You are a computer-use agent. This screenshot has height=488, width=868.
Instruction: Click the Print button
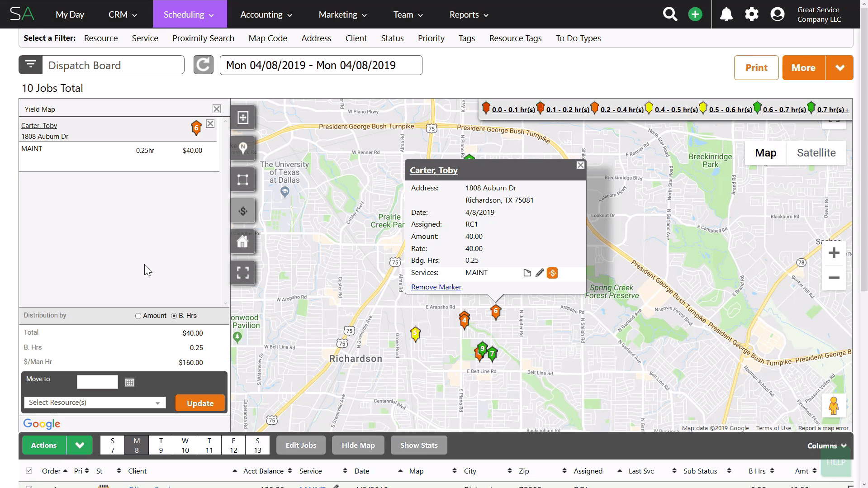point(756,68)
